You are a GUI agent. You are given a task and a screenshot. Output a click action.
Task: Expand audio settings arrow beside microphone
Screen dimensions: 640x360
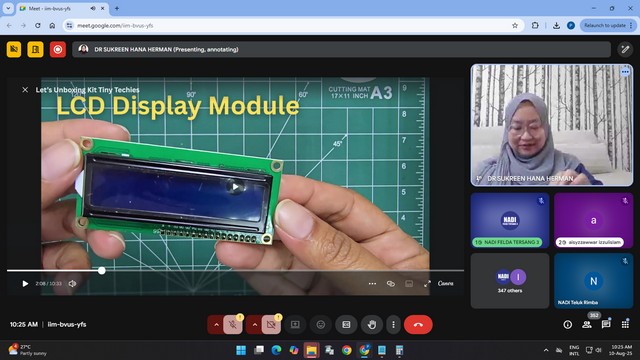(x=216, y=324)
